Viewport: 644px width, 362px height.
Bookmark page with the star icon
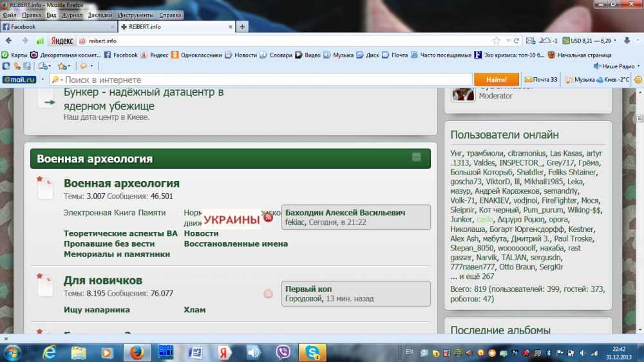[x=497, y=41]
